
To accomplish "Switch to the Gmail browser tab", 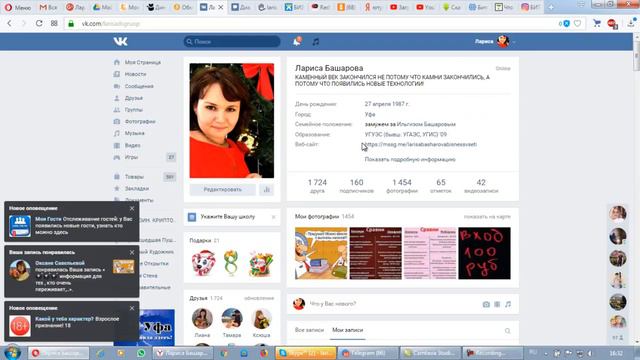I will pyautogui.click(x=48, y=7).
